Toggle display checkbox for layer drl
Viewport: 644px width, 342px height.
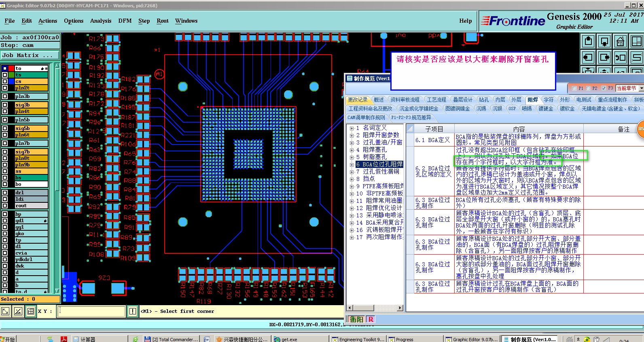click(4, 193)
